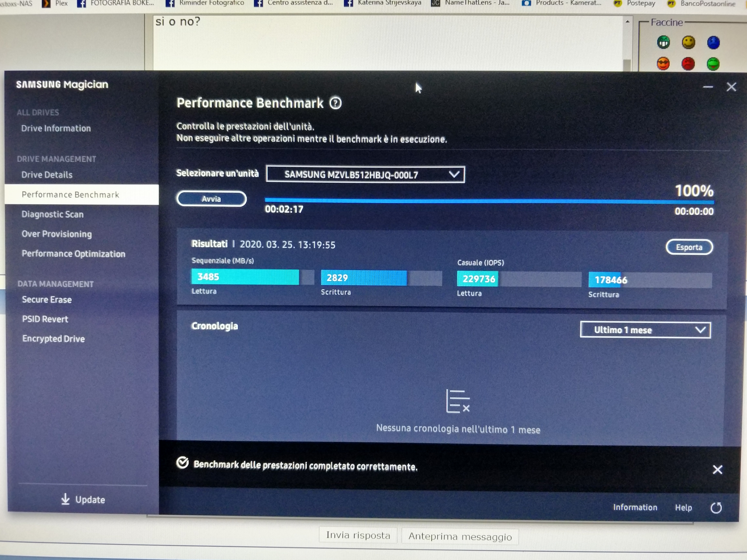This screenshot has width=747, height=560.
Task: Go to Drive Details
Action: point(47,175)
